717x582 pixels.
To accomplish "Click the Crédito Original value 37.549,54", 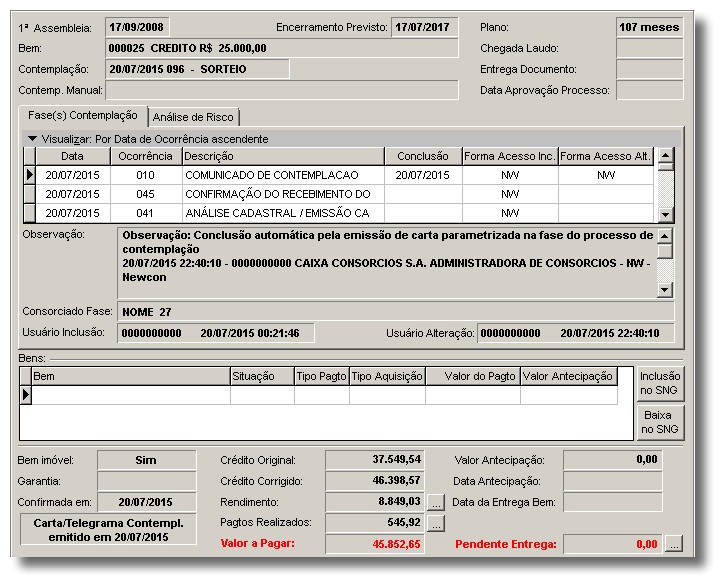I will (x=375, y=460).
